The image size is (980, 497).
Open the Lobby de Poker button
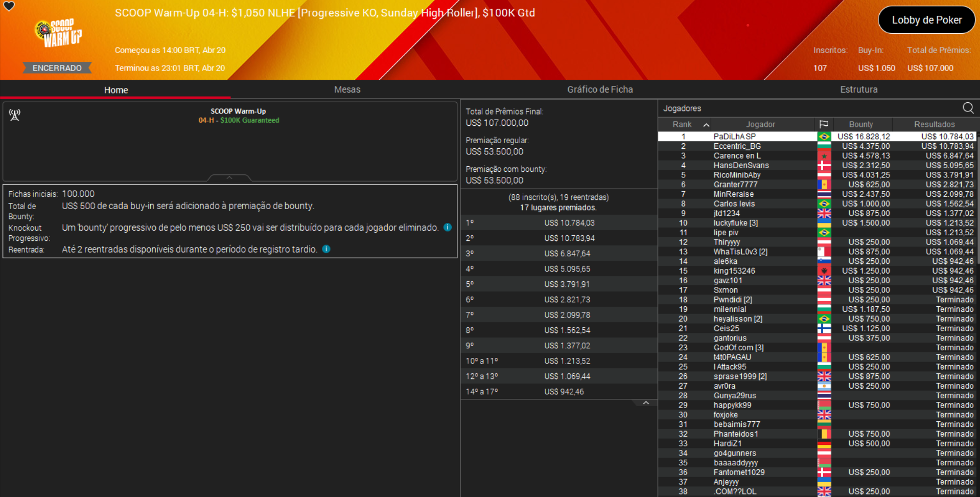pyautogui.click(x=926, y=20)
